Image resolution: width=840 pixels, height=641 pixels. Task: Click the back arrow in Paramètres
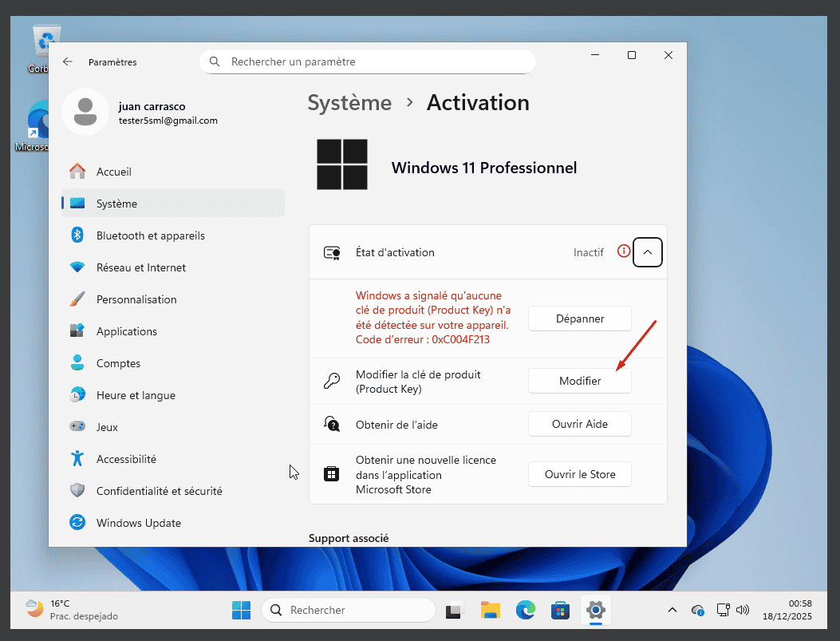pyautogui.click(x=68, y=61)
